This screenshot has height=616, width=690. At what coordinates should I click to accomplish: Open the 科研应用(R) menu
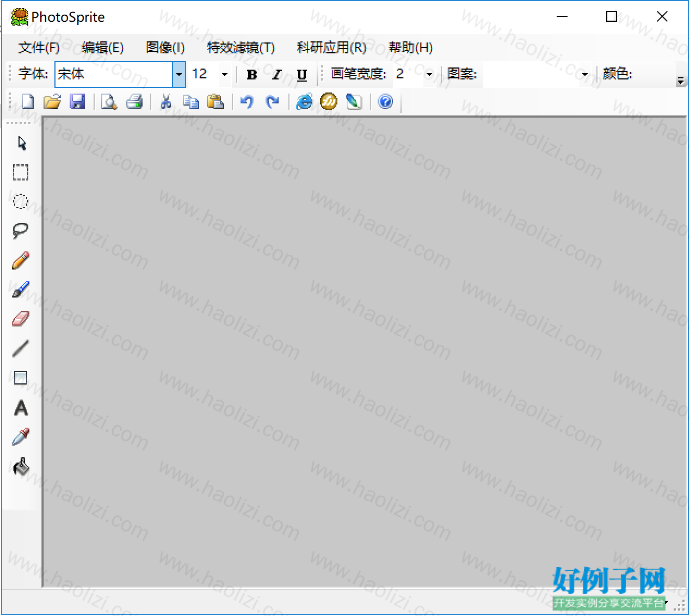tap(331, 48)
